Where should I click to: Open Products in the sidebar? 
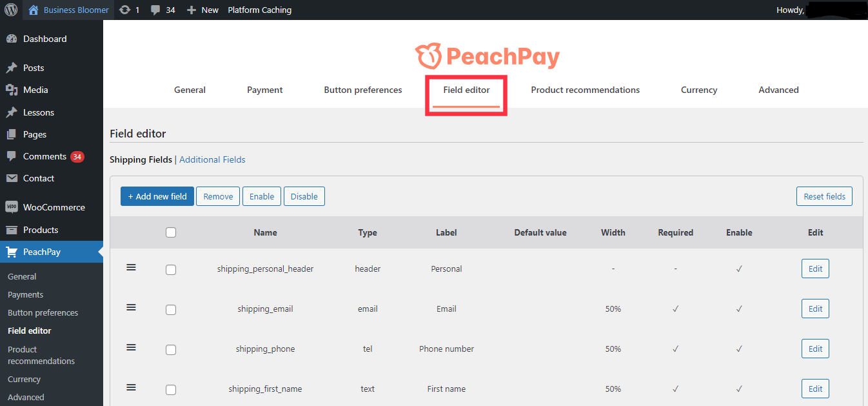[x=41, y=230]
